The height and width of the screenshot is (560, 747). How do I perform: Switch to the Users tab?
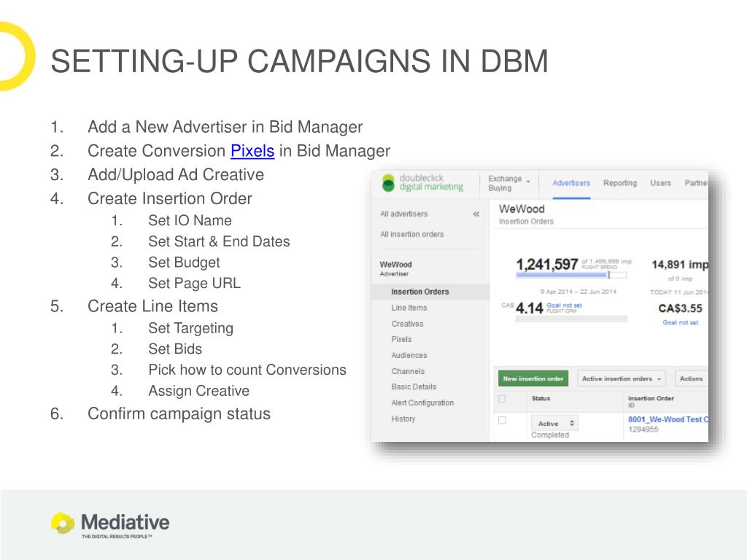point(660,183)
